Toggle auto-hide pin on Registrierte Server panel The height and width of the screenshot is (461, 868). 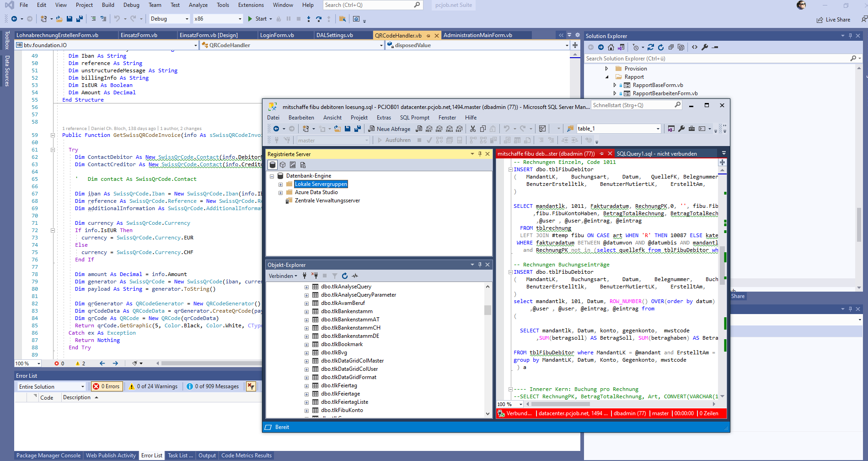coord(480,154)
